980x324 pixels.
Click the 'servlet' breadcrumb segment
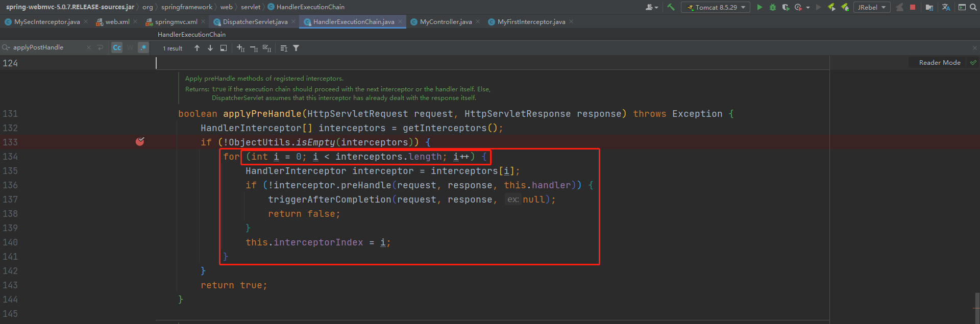pos(251,7)
